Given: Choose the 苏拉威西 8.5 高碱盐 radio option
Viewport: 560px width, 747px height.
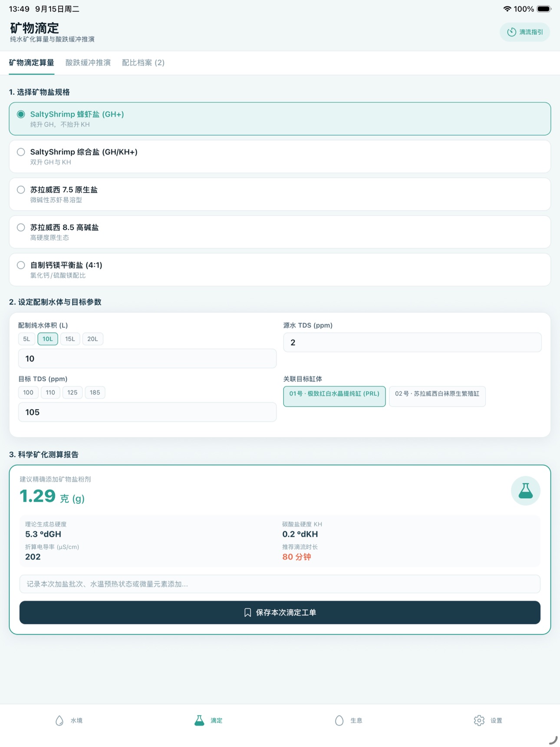Looking at the screenshot, I should coord(280,232).
